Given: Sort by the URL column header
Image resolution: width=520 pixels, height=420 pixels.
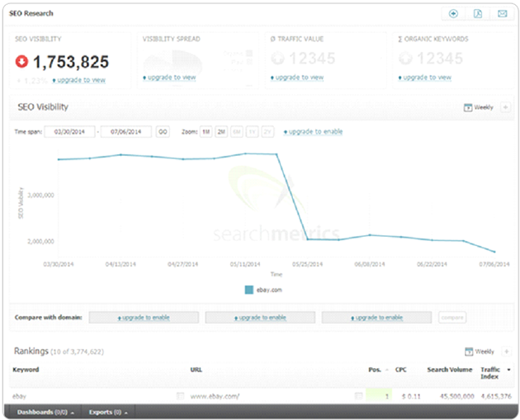Looking at the screenshot, I should click(x=196, y=370).
